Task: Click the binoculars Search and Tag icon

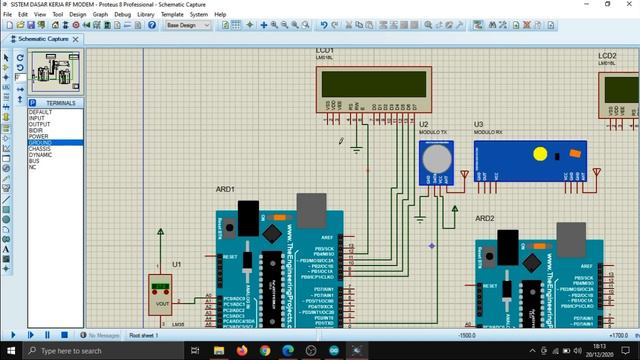Action: [492, 25]
